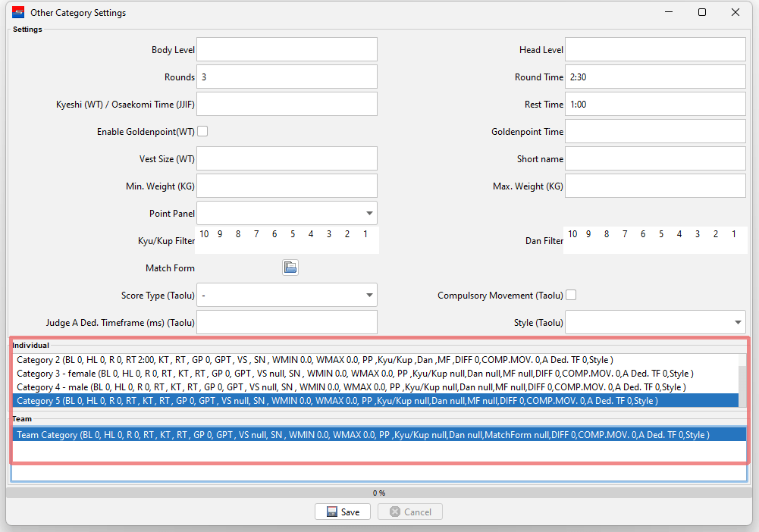Image resolution: width=759 pixels, height=532 pixels.
Task: Select Team Category in the Team list
Action: [362, 435]
